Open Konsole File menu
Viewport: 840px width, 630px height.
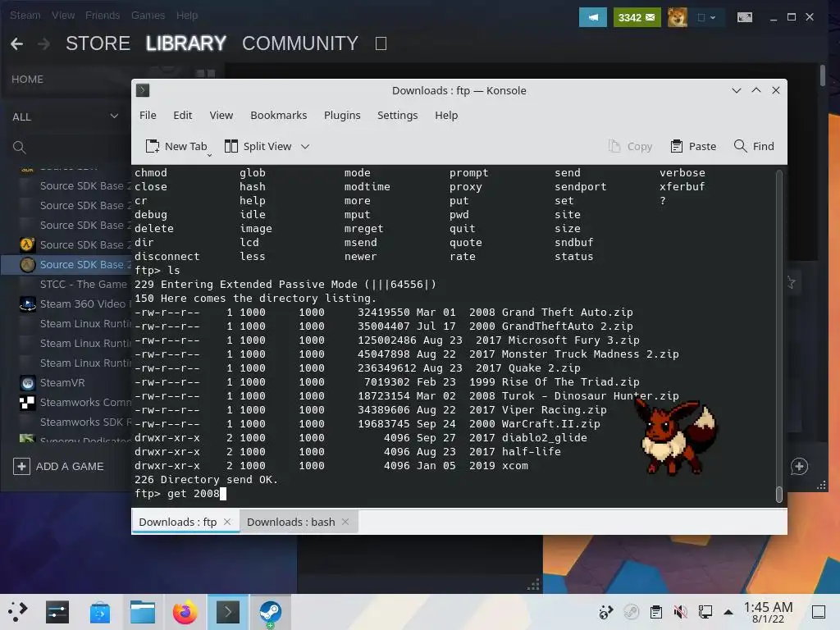click(148, 115)
